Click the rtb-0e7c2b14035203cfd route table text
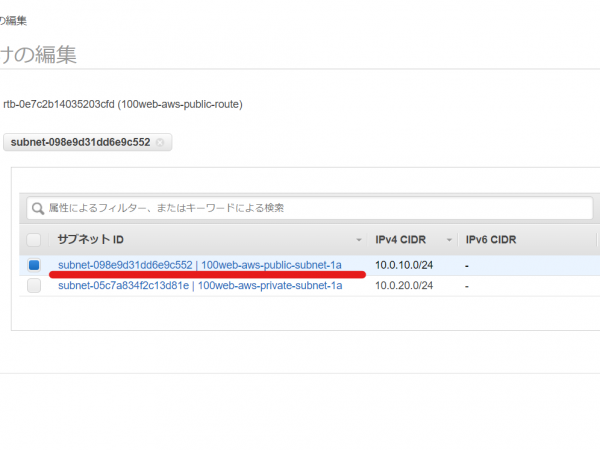Screen dimensions: 600x450 click(x=123, y=104)
